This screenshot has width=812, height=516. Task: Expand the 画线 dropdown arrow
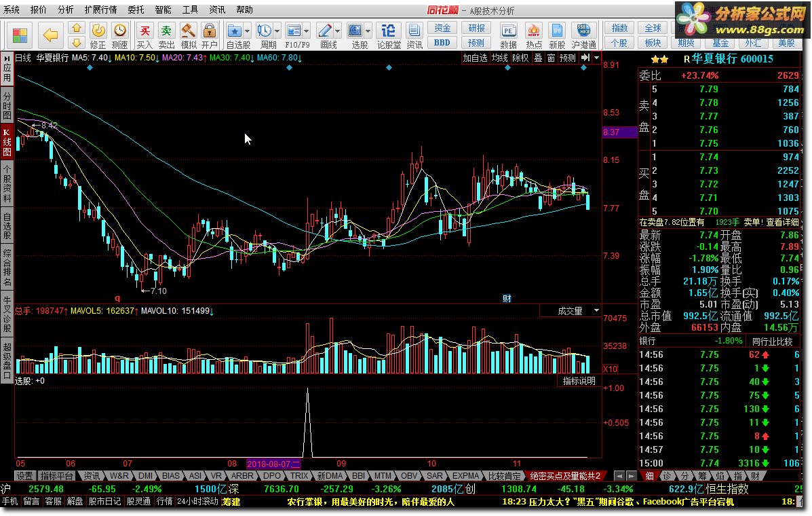pyautogui.click(x=337, y=31)
